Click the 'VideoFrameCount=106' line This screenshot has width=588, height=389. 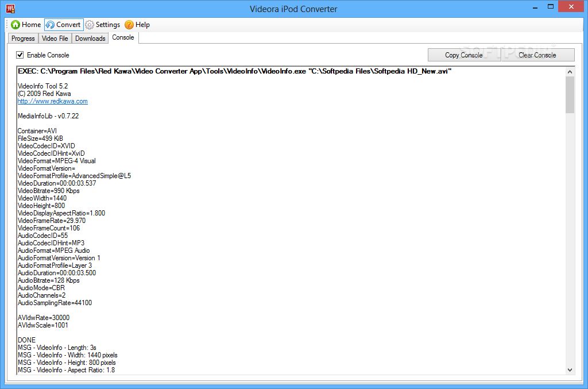pyautogui.click(x=49, y=228)
